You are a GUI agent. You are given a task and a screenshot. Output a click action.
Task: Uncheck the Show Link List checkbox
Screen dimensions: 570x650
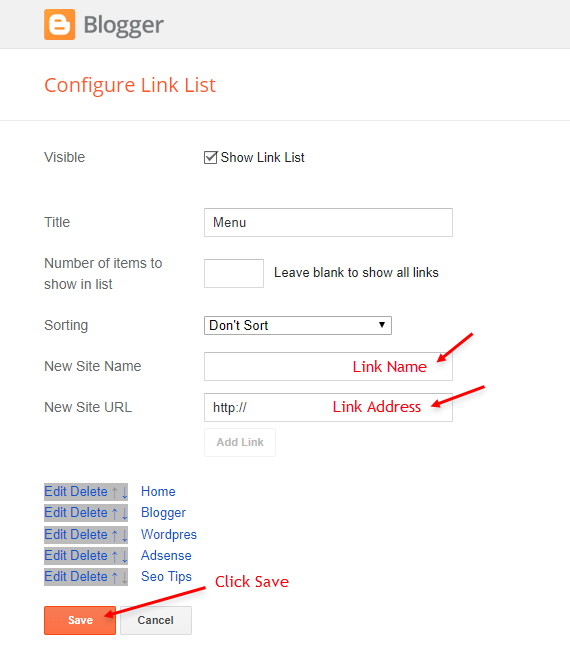pyautogui.click(x=211, y=158)
